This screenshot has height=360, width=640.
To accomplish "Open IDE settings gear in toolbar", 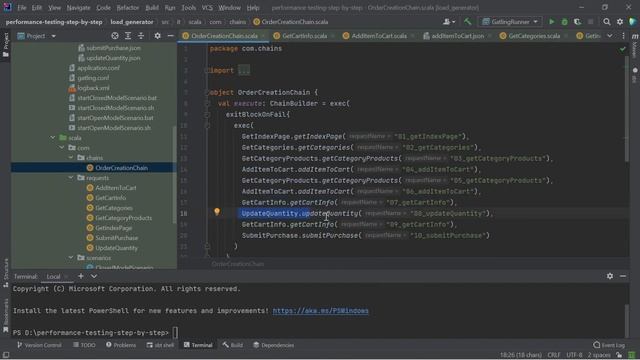I will 620,22.
